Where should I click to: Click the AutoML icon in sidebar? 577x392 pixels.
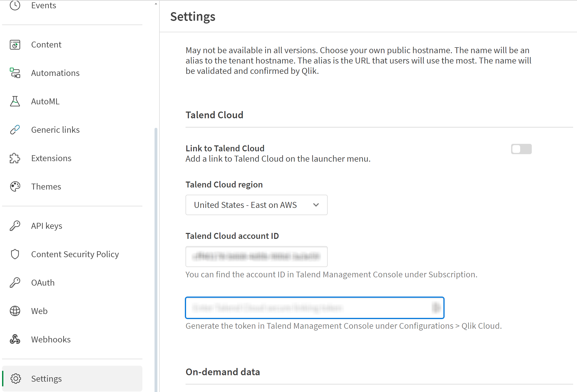coord(14,101)
